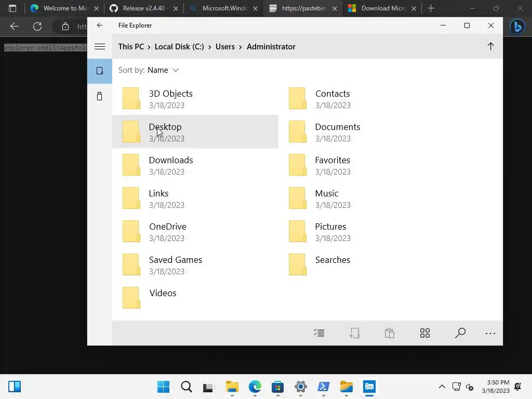Open a new Edge browser tab
532x399 pixels.
click(x=431, y=8)
